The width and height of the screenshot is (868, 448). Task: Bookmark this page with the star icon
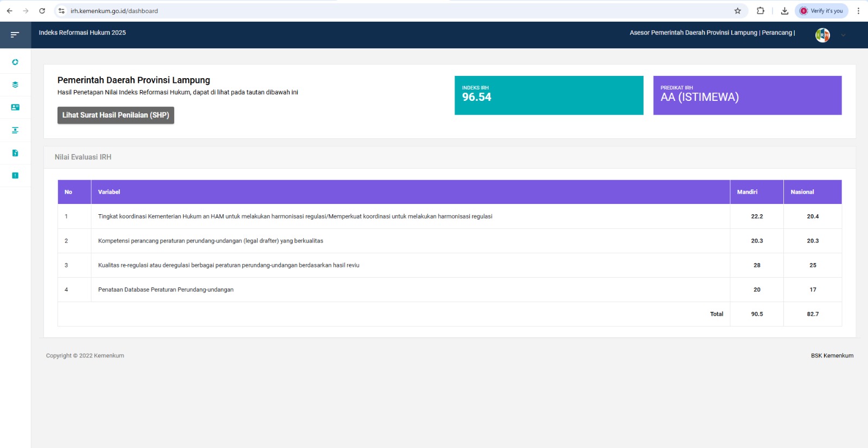[x=737, y=11]
